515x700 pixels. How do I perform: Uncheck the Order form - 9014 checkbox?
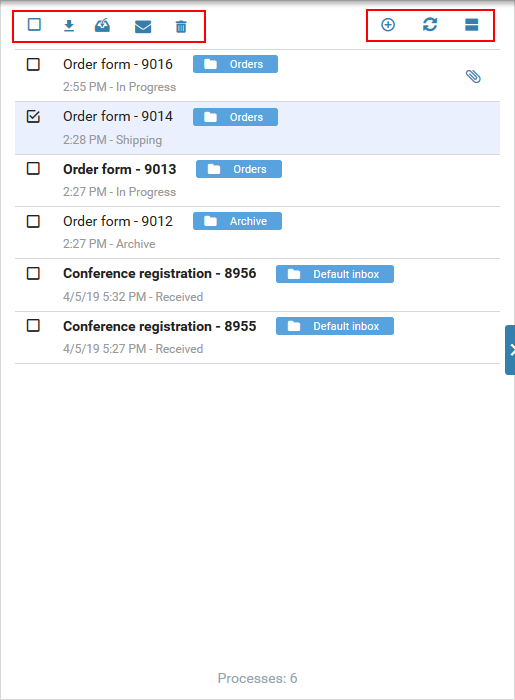(x=33, y=117)
